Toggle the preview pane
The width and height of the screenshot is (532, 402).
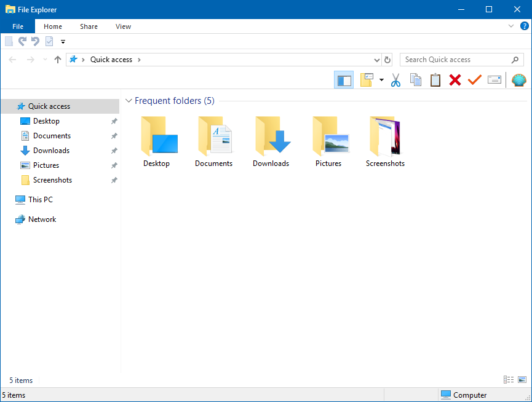pyautogui.click(x=344, y=79)
